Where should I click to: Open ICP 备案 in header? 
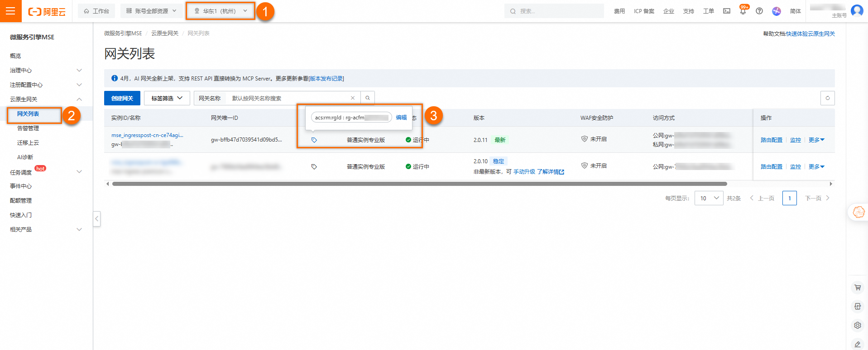[x=644, y=11]
